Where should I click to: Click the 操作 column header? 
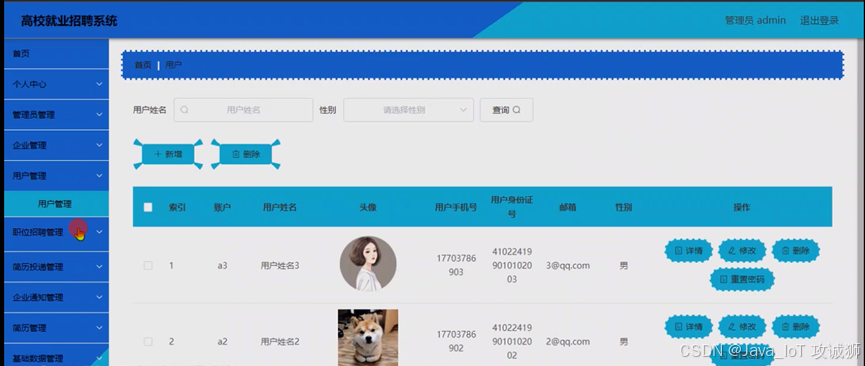click(741, 208)
